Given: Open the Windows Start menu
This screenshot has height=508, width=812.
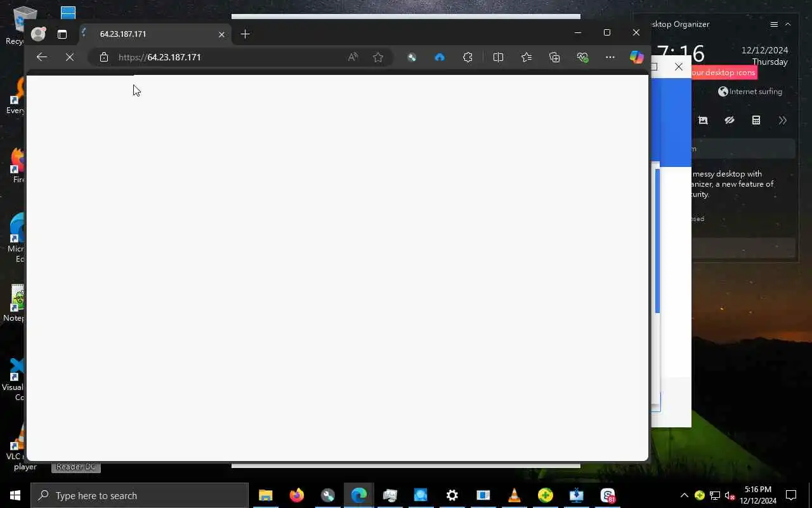Looking at the screenshot, I should (x=15, y=495).
